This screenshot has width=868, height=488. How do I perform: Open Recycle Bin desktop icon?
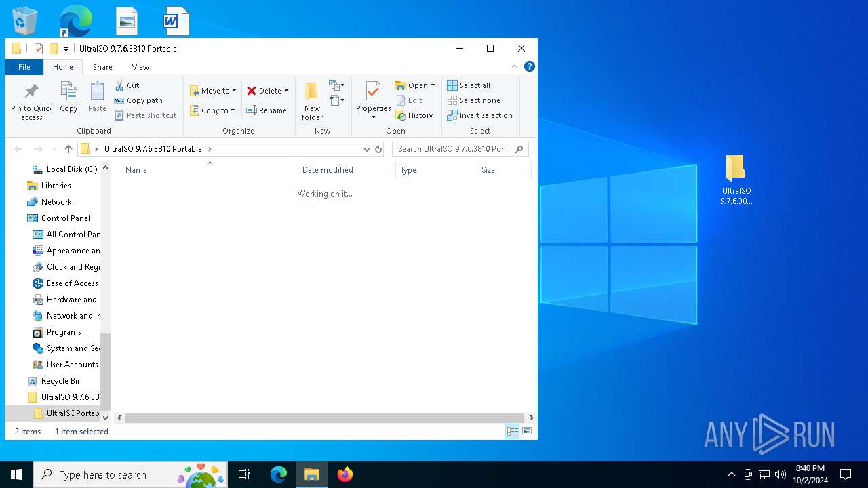pyautogui.click(x=25, y=21)
